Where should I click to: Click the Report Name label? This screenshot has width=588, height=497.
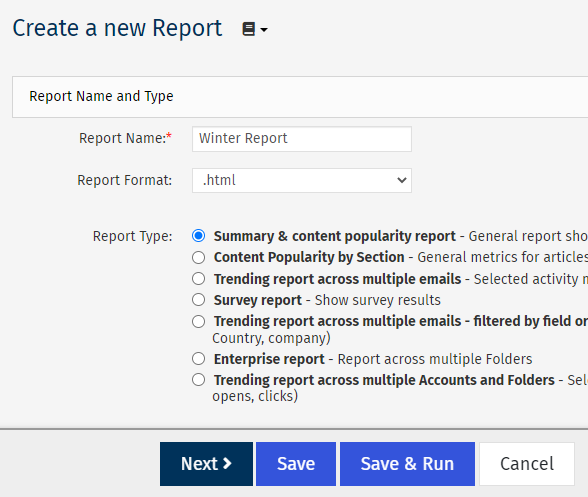125,138
